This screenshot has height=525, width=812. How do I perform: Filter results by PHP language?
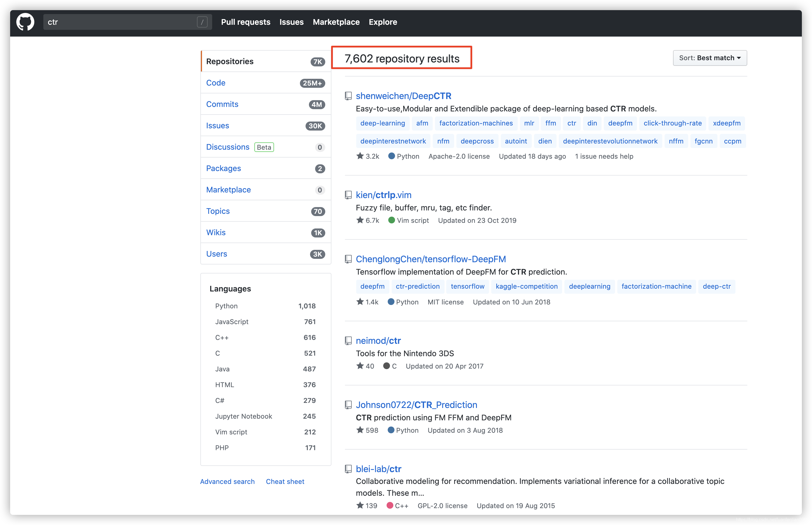click(265, 448)
